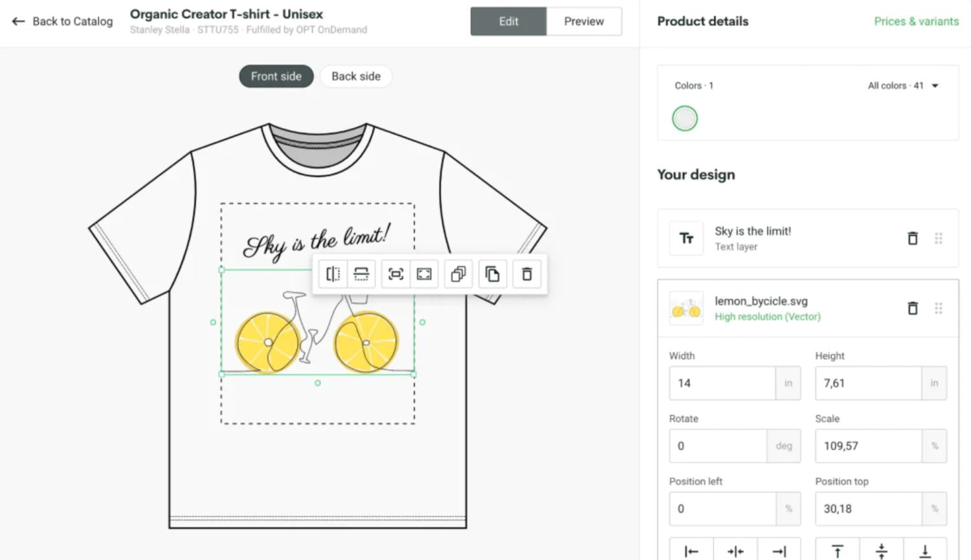Click the trash icon in the floating toolbar
Image resolution: width=971 pixels, height=560 pixels.
click(x=527, y=274)
